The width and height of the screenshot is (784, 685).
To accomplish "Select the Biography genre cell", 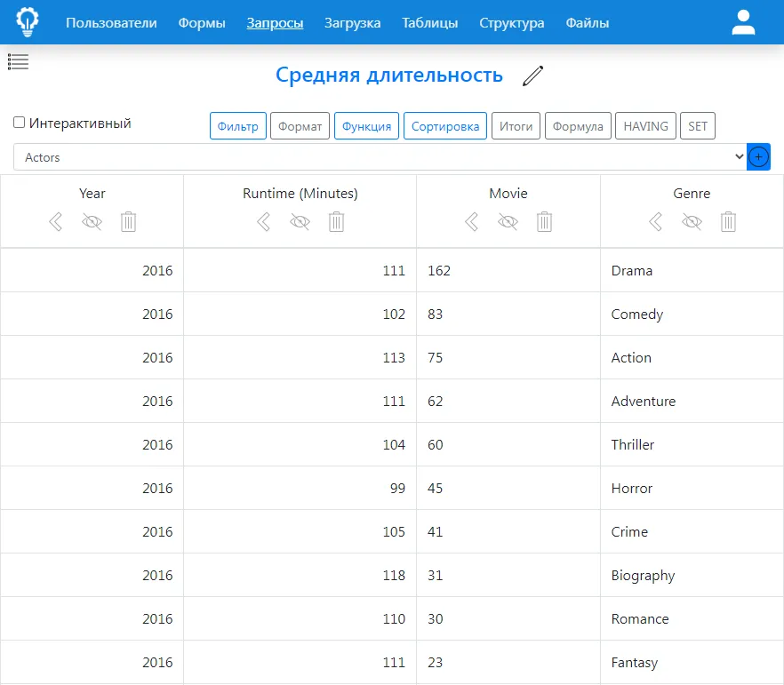I will point(692,575).
